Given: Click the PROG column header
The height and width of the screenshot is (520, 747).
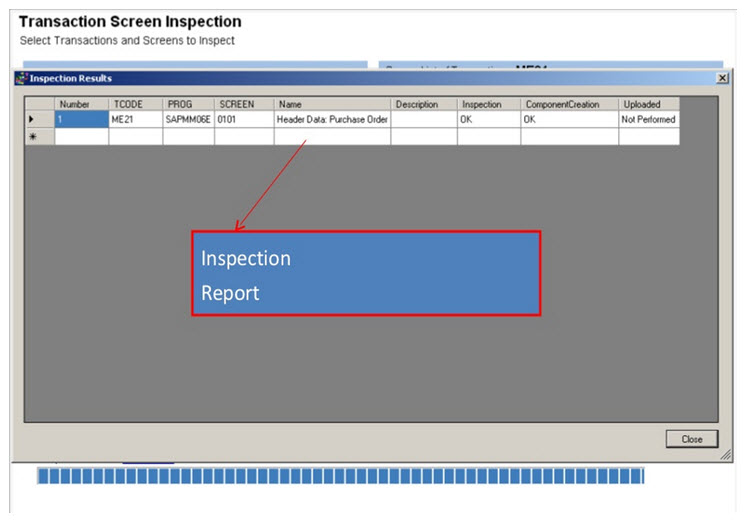Looking at the screenshot, I should tap(189, 104).
